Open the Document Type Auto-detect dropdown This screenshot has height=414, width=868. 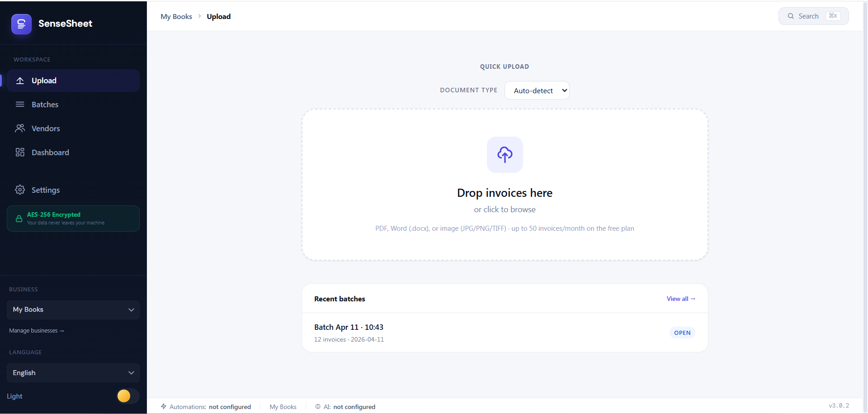tap(537, 90)
